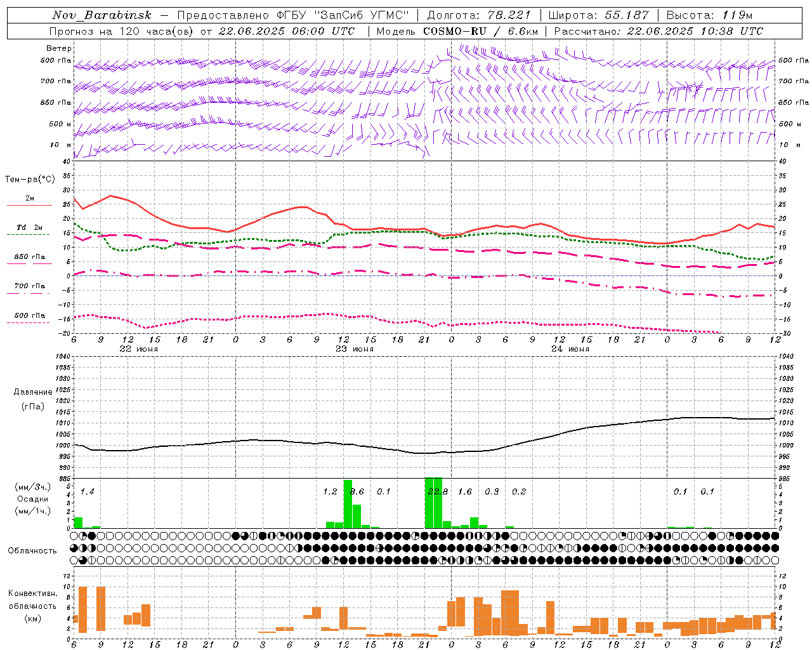Click the 22 июня date label
Viewport: 812px width, 650px height.
tap(139, 348)
